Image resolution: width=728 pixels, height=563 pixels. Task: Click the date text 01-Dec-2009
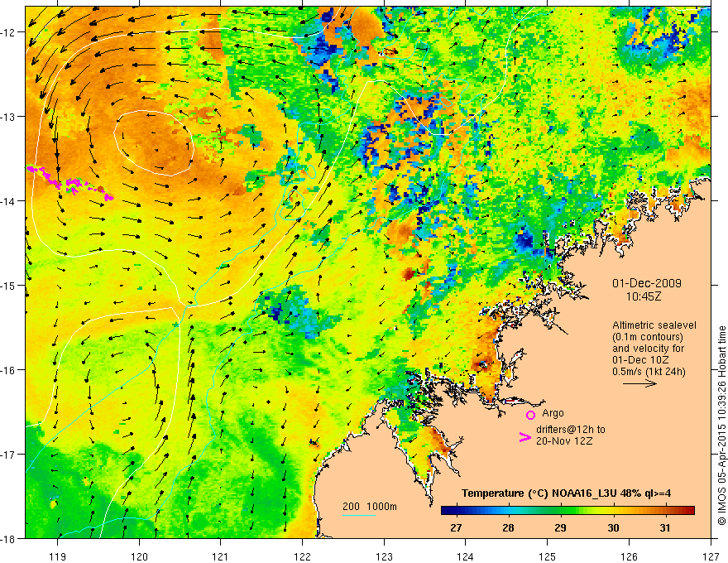[647, 283]
